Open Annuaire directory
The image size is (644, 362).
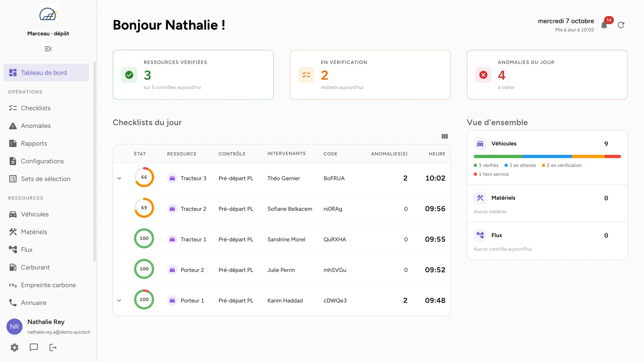pos(46,303)
